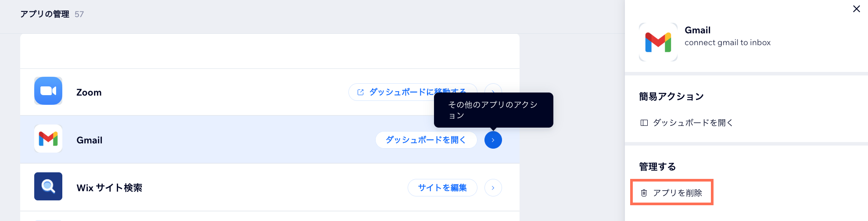
Task: Select the Gmail row name in list
Action: 90,140
